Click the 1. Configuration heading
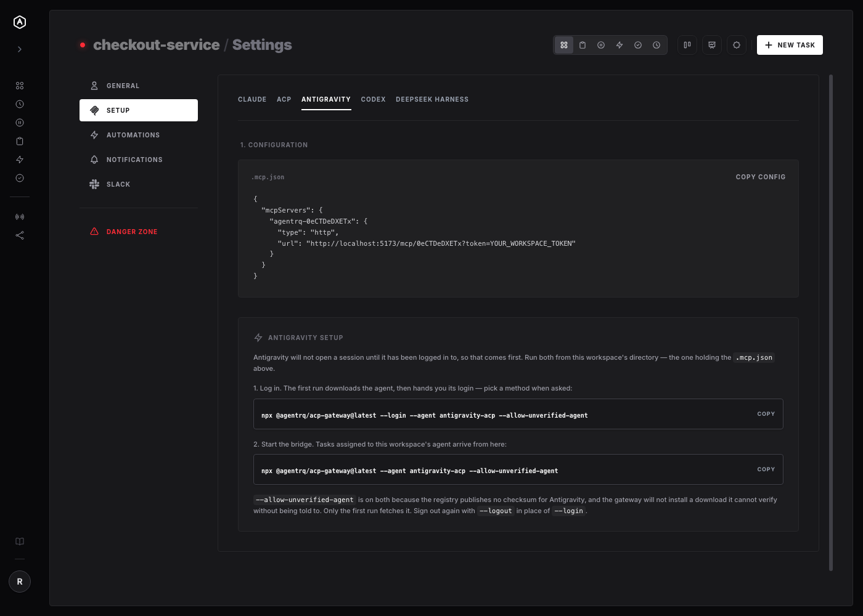The height and width of the screenshot is (616, 863). coord(274,145)
